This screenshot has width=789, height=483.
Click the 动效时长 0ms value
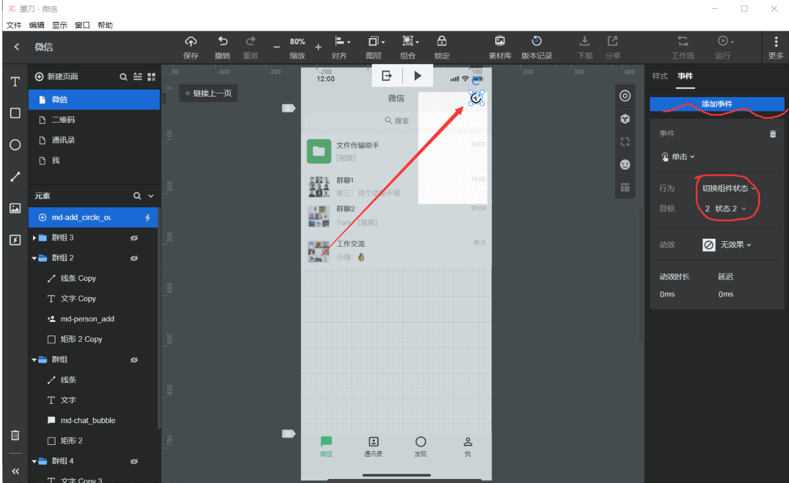click(667, 294)
